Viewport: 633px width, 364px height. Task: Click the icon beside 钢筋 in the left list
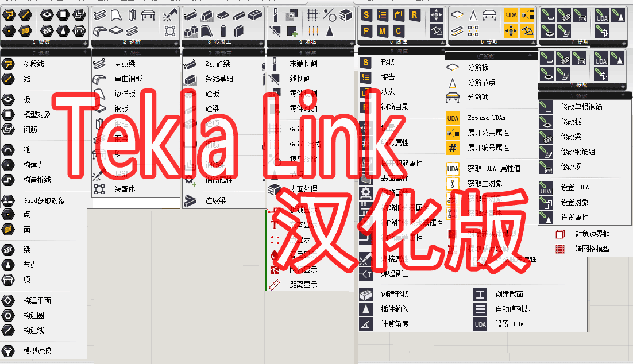(x=8, y=129)
